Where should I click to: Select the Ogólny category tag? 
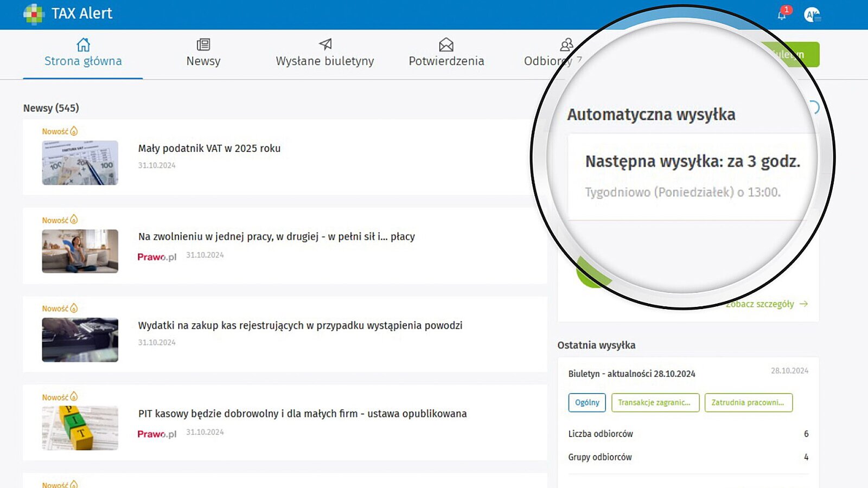pyautogui.click(x=587, y=402)
